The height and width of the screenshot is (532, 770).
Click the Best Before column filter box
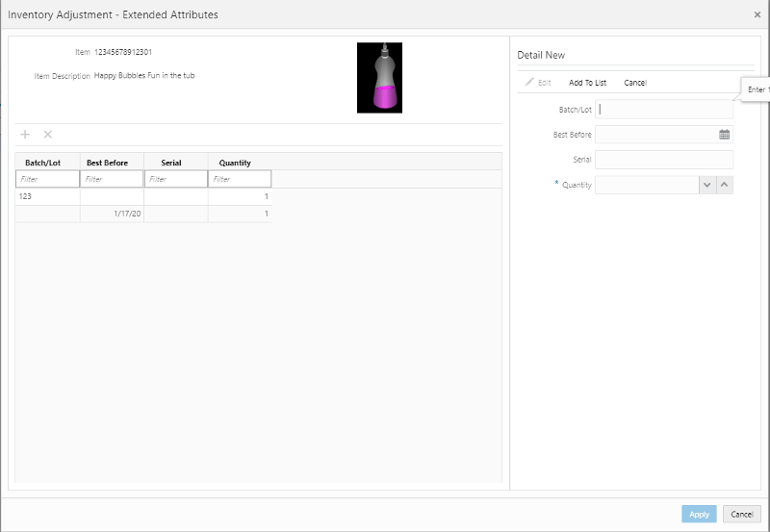coord(112,179)
